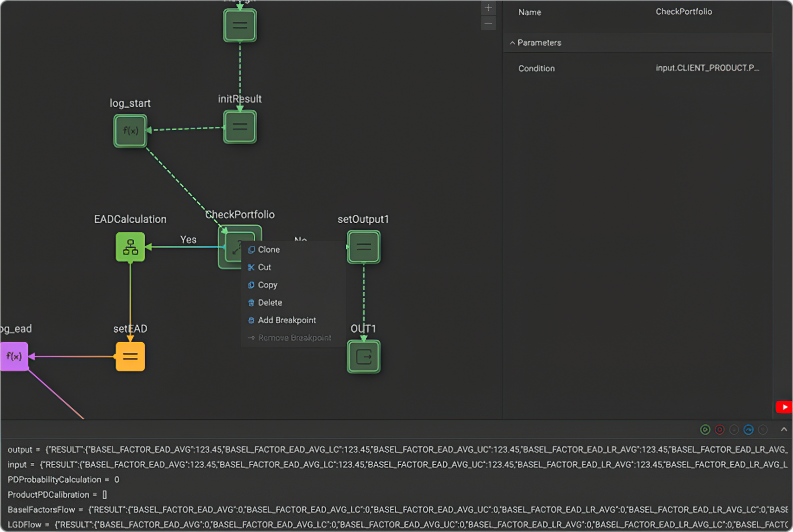Select the OUT1 output node
The image size is (793, 532).
(364, 357)
